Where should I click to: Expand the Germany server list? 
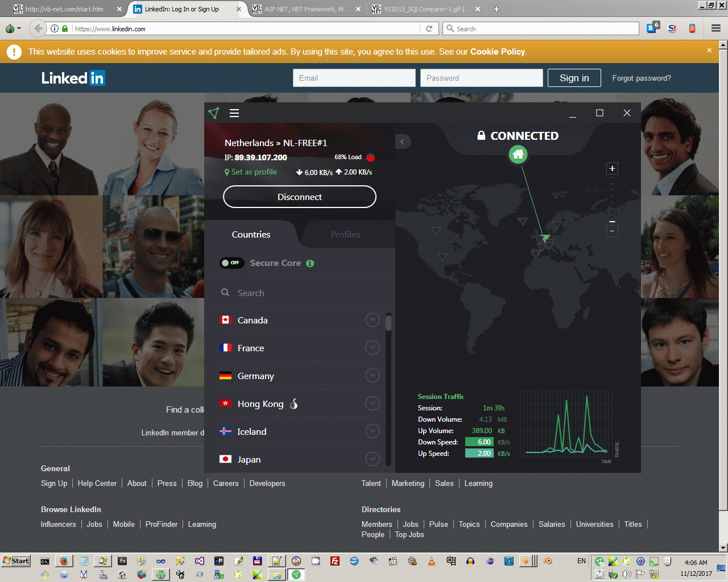(x=373, y=376)
